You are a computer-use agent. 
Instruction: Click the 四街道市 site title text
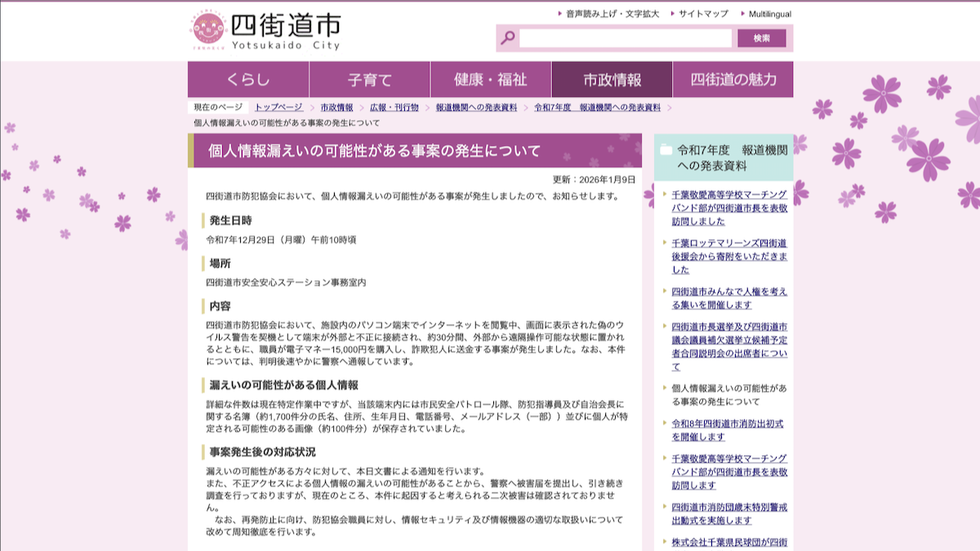tap(285, 26)
